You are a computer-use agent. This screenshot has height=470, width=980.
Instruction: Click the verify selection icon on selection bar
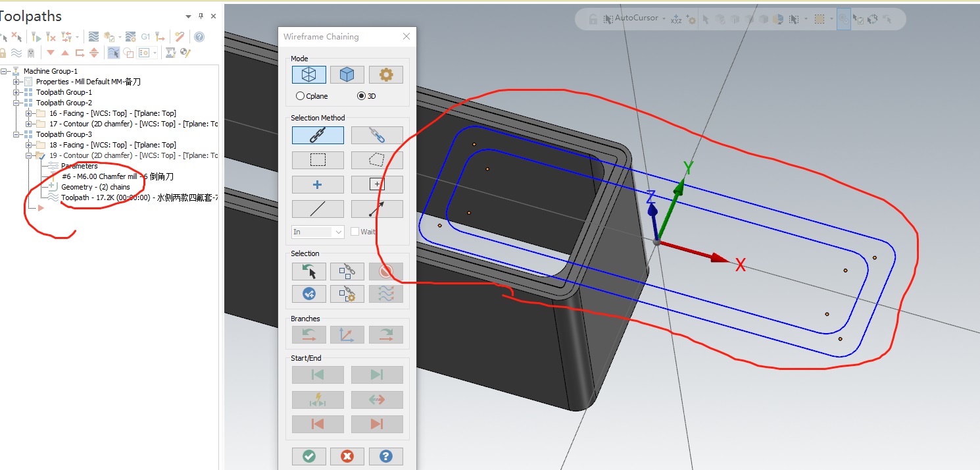tap(857, 19)
